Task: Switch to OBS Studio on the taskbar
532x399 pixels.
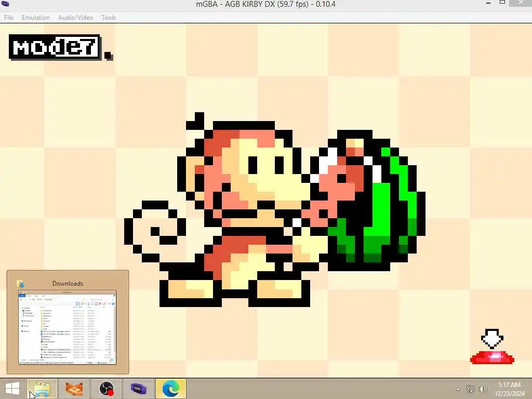Action: pyautogui.click(x=106, y=389)
